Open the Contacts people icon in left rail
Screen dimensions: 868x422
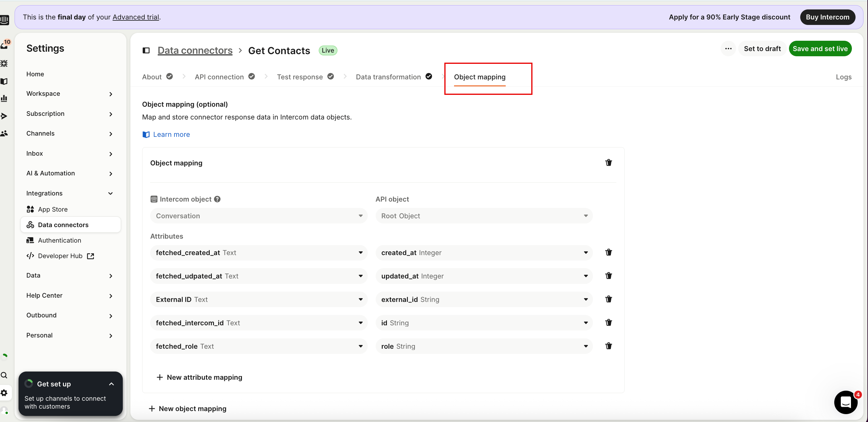point(4,133)
